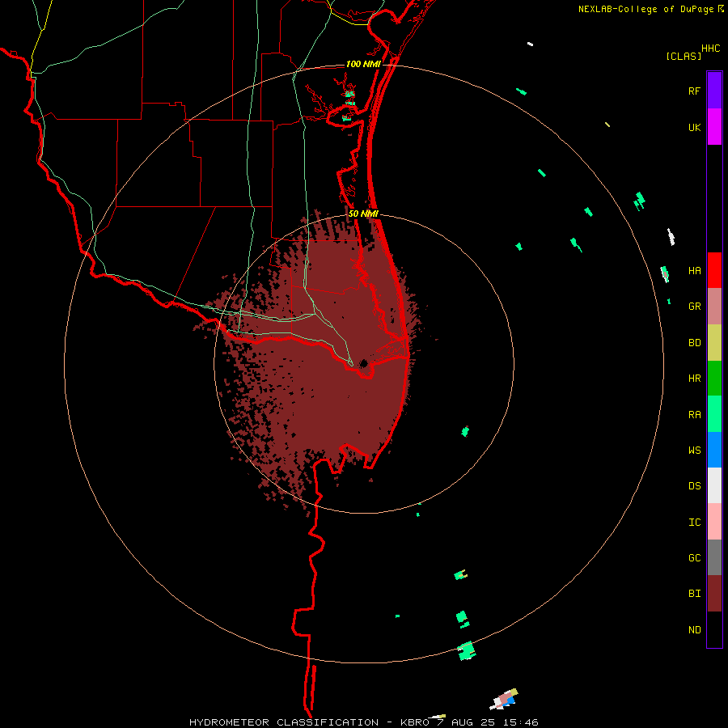Click the BD yellow legend swatch

click(x=714, y=343)
